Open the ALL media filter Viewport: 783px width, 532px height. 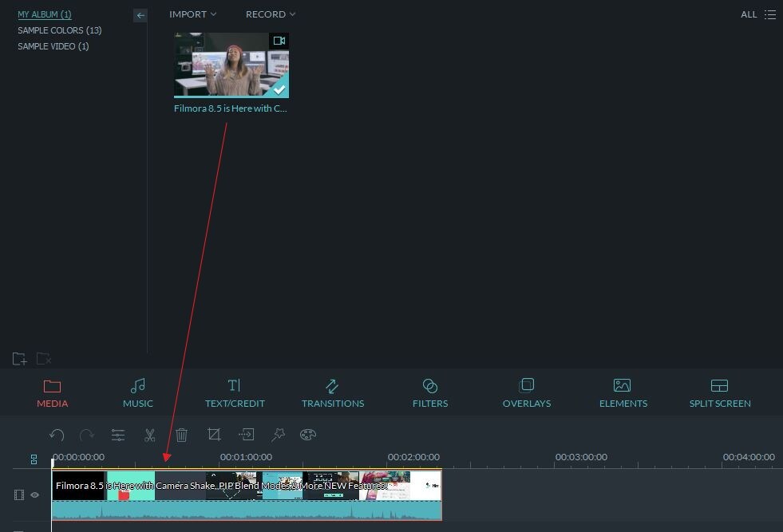[749, 14]
